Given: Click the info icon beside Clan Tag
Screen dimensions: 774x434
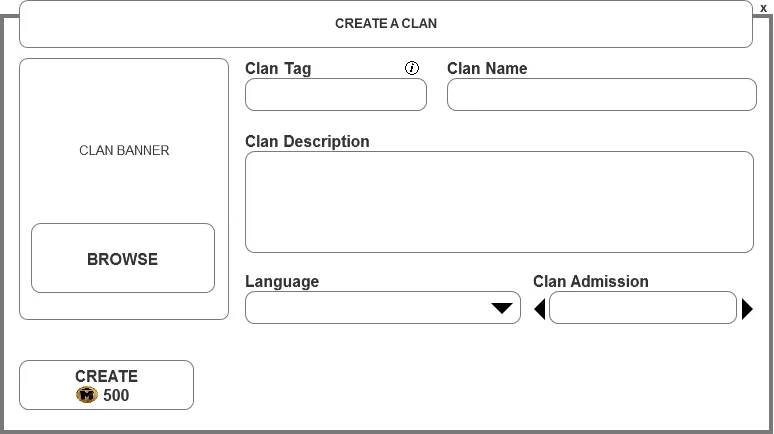Looking at the screenshot, I should pyautogui.click(x=412, y=68).
